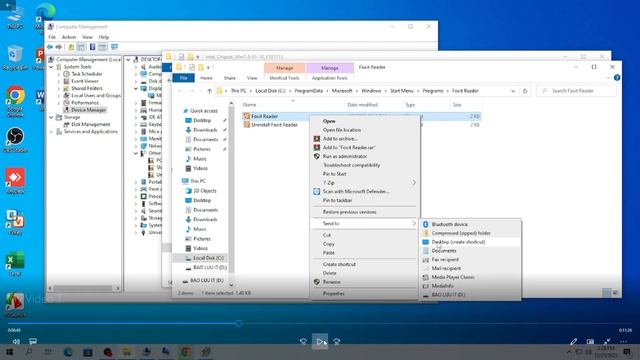Select Desktop (create shortcut) in Send to
This screenshot has width=640, height=360.
[458, 242]
